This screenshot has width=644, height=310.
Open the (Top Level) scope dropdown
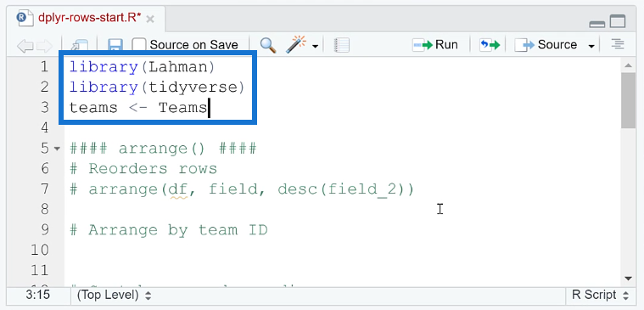[x=115, y=295]
